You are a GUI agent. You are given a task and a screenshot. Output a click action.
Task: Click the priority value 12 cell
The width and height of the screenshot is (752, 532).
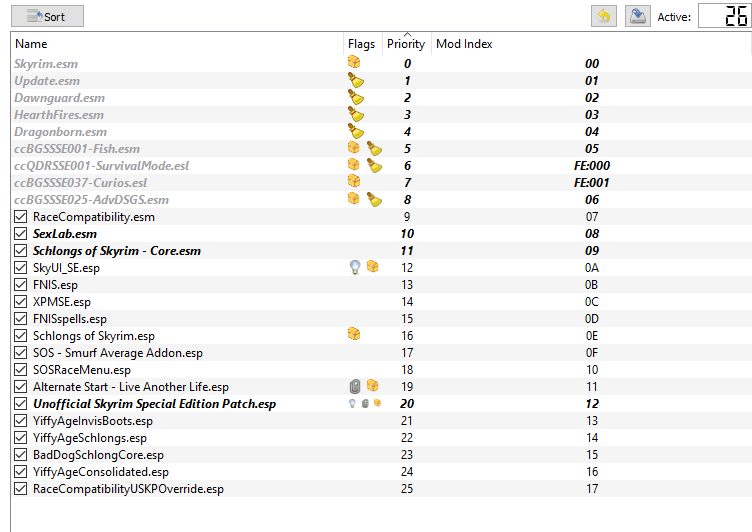coord(407,268)
